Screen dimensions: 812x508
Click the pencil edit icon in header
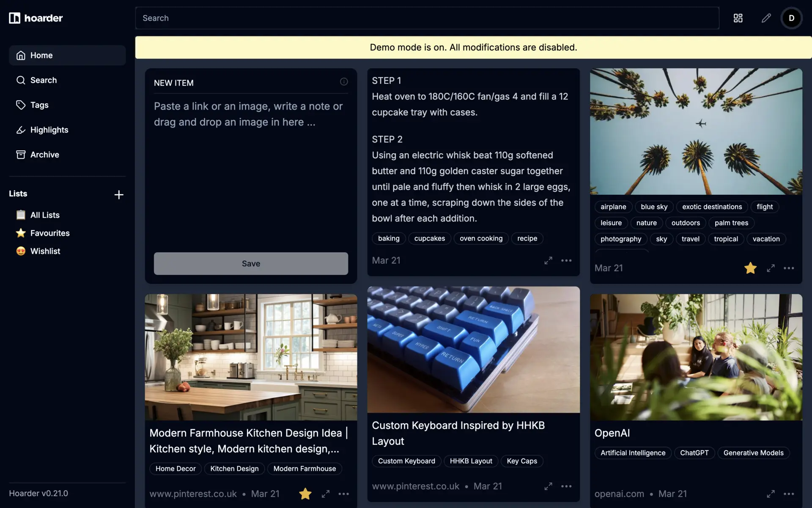pyautogui.click(x=766, y=18)
